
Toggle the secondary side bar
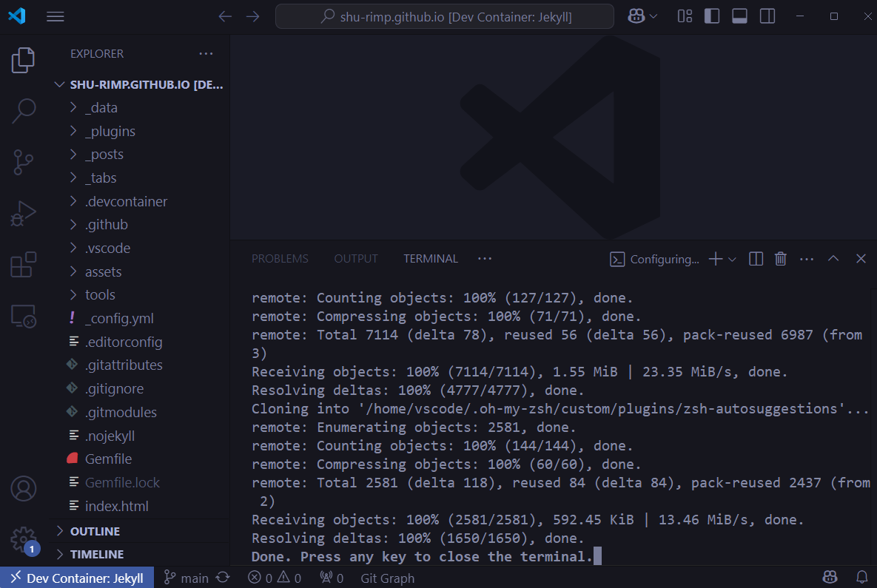coord(767,16)
